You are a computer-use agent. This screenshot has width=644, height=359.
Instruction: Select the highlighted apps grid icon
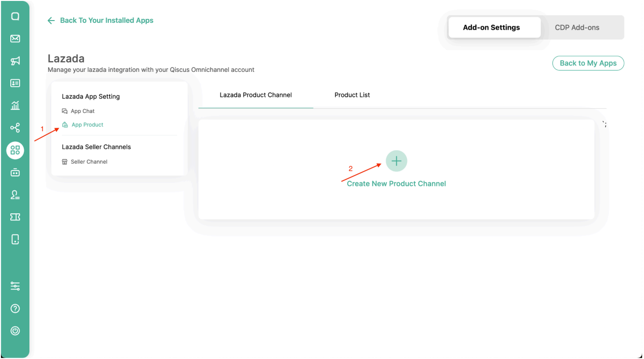[x=15, y=150]
